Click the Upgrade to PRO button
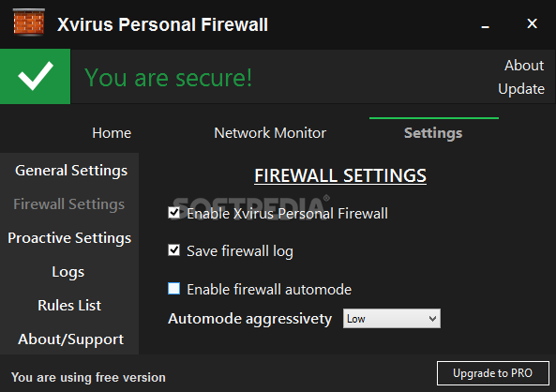Screen dimensions: 556x392 click(x=493, y=373)
